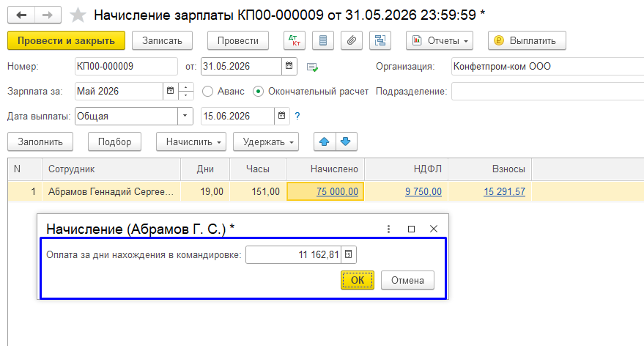Viewport: 644px width, 346px height.
Task: Move row down with blue arrow
Action: click(x=347, y=141)
